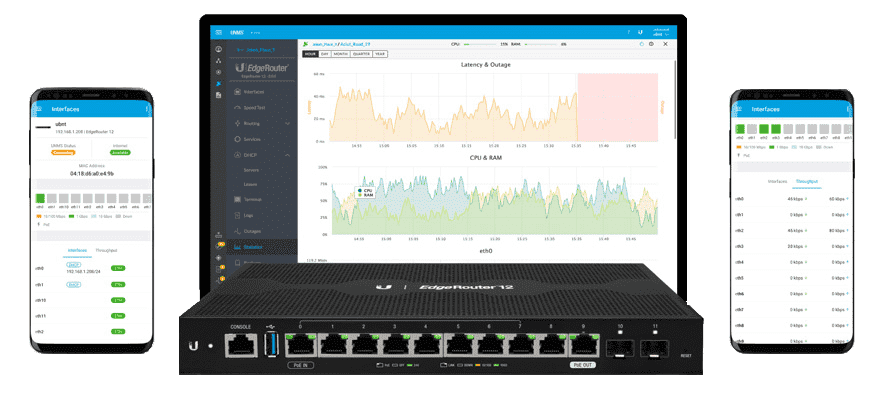This screenshot has height=410, width=878.
Task: Click the UNMS logo in top bar
Action: (236, 32)
